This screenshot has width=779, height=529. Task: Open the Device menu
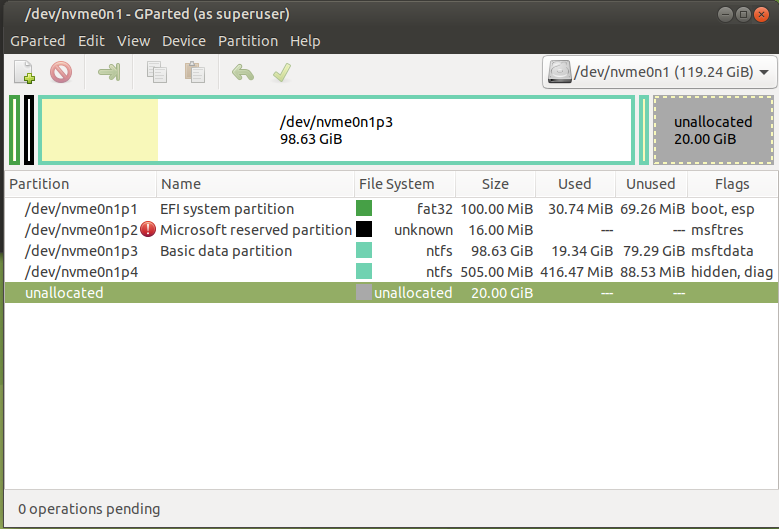coord(183,41)
